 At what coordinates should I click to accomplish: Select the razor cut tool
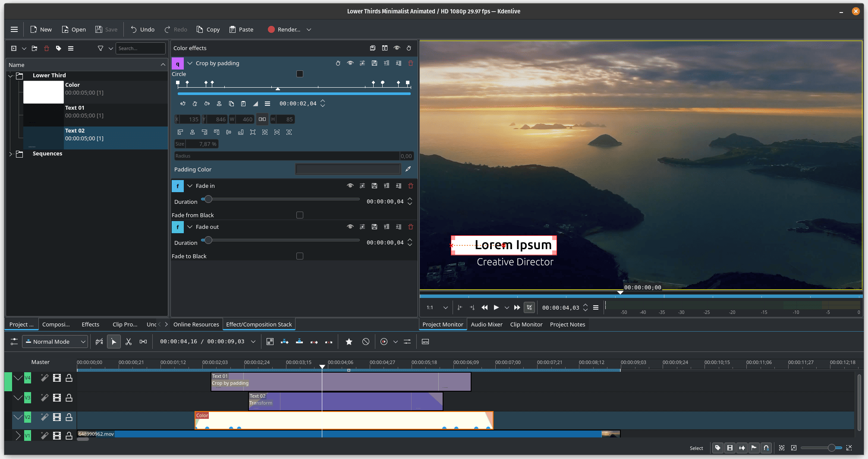[128, 342]
